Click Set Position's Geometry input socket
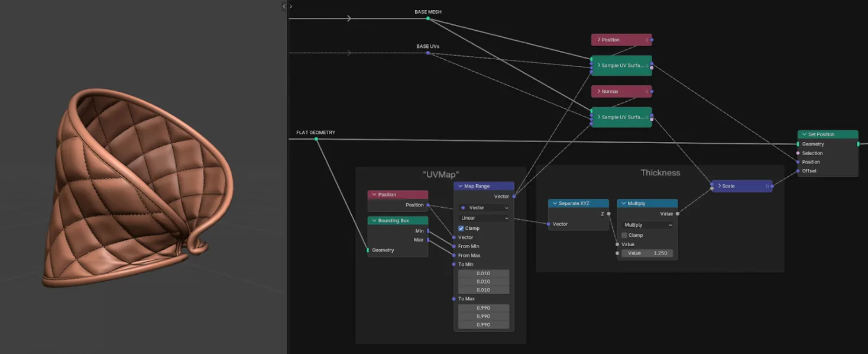The width and height of the screenshot is (868, 354). point(798,144)
